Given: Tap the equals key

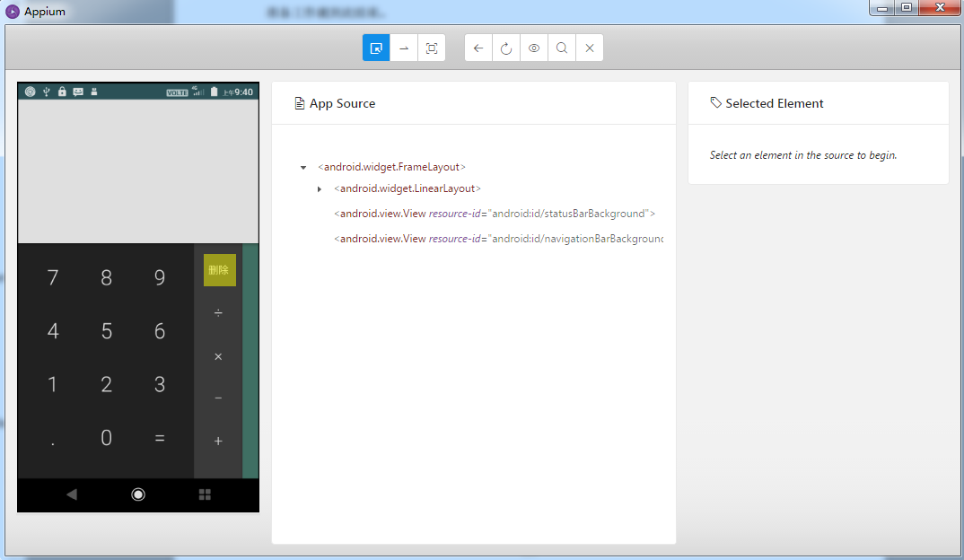Looking at the screenshot, I should [159, 438].
